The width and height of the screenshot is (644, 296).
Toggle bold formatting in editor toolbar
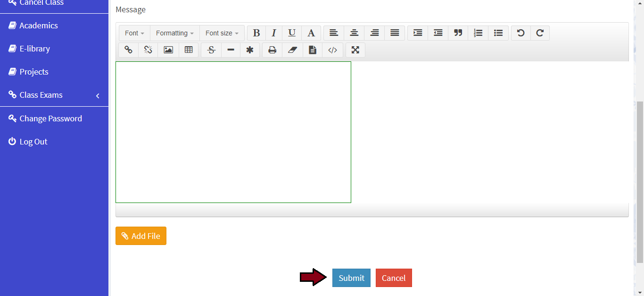pyautogui.click(x=256, y=33)
